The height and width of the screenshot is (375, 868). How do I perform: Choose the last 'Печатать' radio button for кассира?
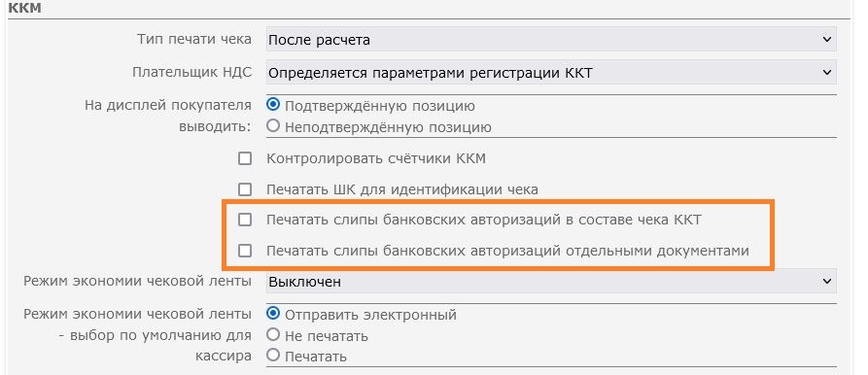click(273, 356)
